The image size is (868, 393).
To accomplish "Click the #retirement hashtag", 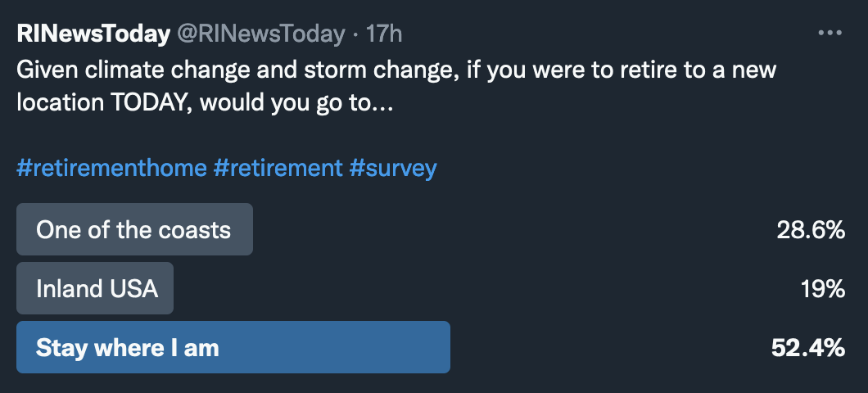I will coord(278,168).
